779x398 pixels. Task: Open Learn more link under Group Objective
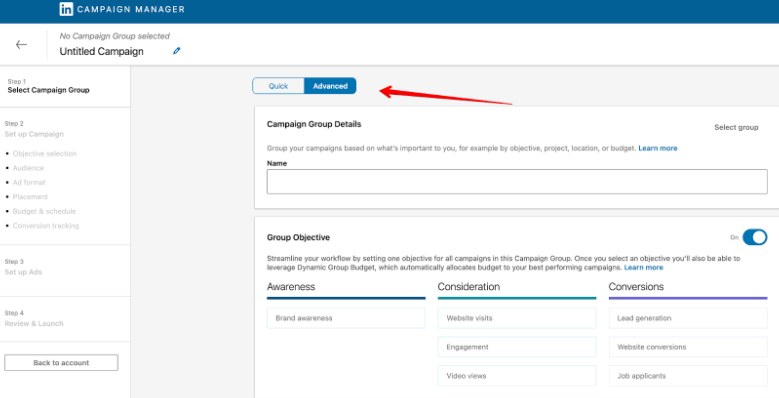(x=643, y=267)
